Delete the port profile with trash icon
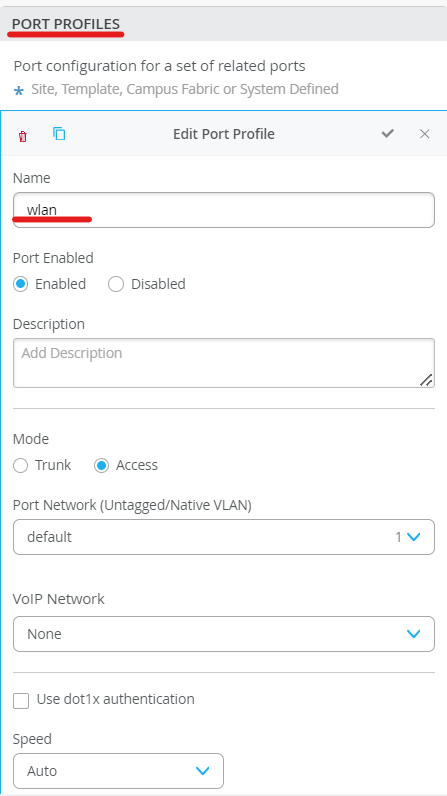Viewport: 447px width, 796px height. click(22, 136)
